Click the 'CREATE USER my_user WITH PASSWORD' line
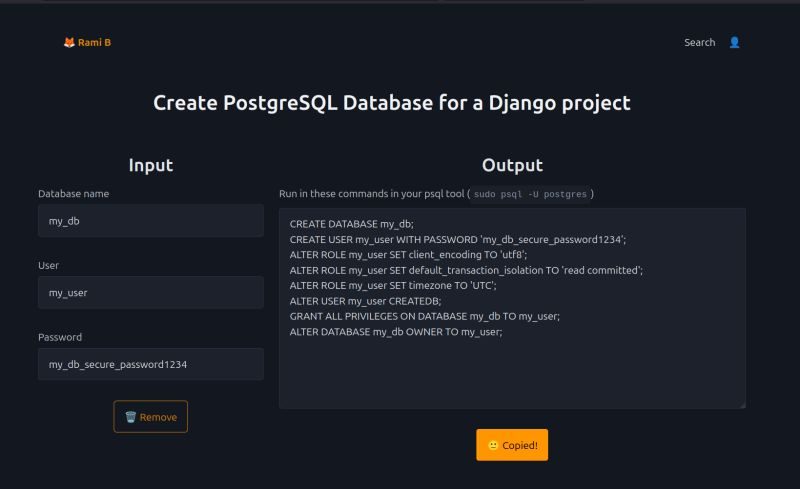 458,239
